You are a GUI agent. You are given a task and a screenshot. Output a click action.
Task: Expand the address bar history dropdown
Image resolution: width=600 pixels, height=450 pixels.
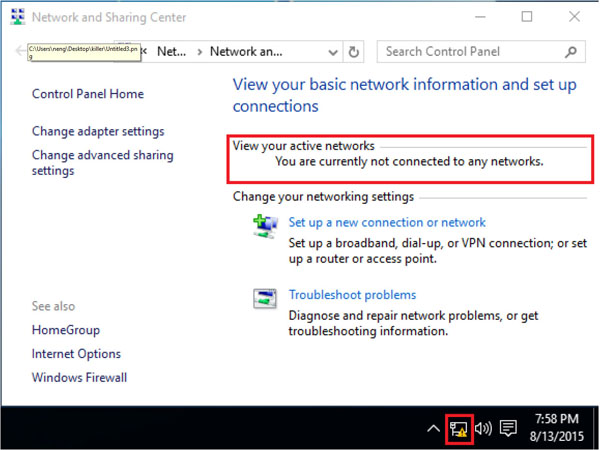334,52
